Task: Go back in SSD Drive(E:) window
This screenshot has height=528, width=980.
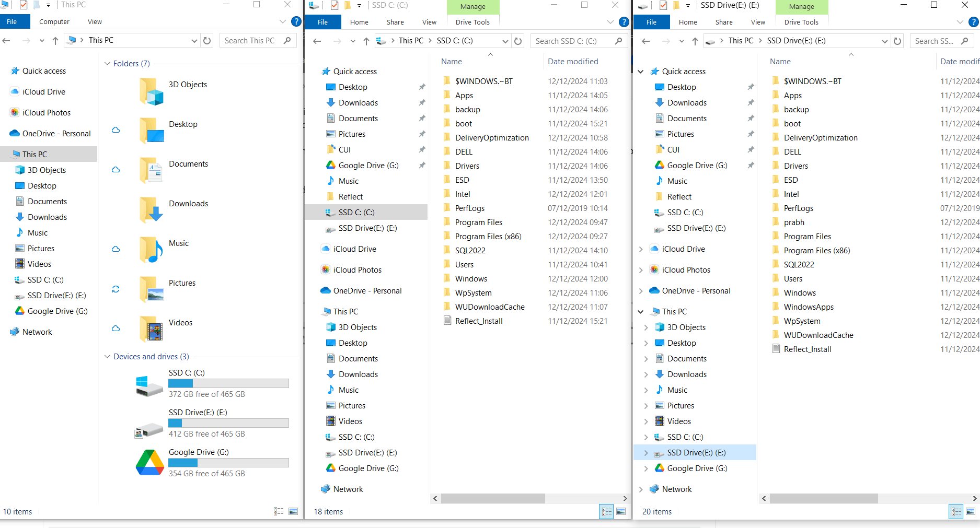Action: pos(645,41)
